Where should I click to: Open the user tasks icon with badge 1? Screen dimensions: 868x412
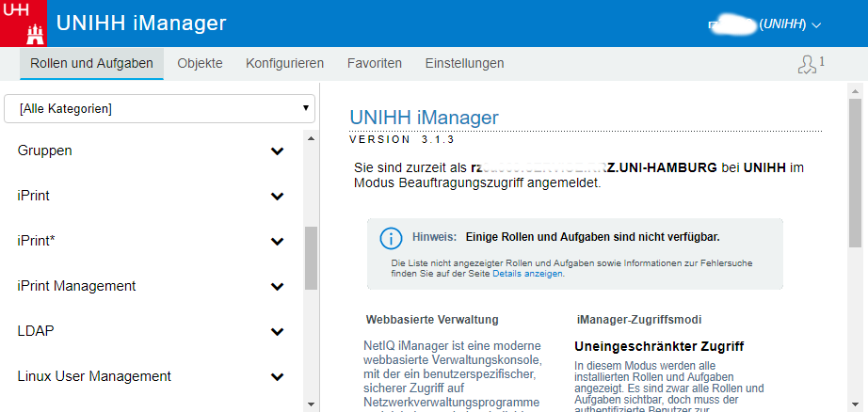click(x=811, y=64)
